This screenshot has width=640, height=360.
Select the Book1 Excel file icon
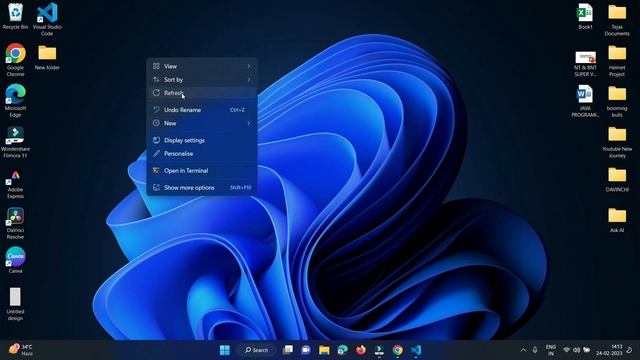[585, 16]
